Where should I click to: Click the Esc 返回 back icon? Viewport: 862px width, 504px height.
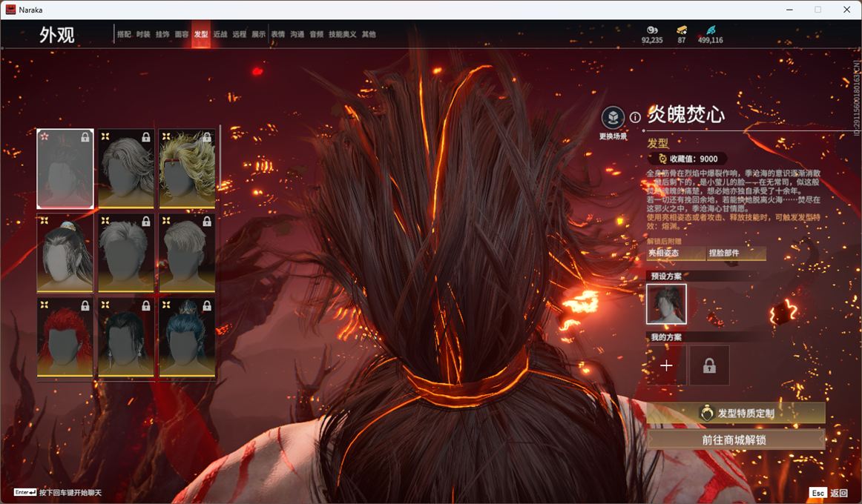coord(818,492)
